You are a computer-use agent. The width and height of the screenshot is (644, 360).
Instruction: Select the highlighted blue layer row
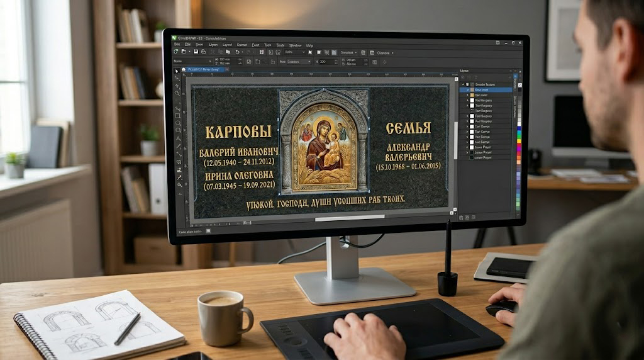[486, 89]
